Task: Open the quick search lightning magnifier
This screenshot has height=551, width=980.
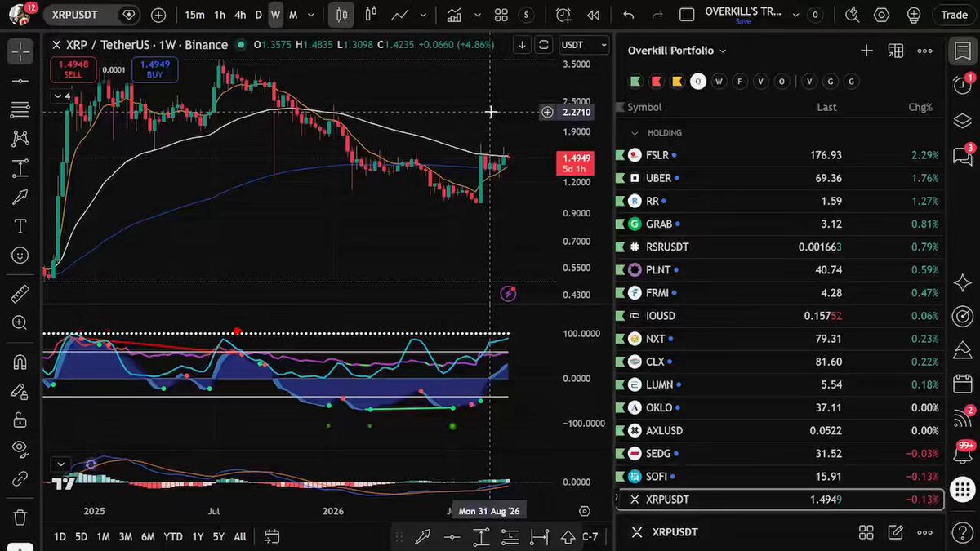Action: 852,15
